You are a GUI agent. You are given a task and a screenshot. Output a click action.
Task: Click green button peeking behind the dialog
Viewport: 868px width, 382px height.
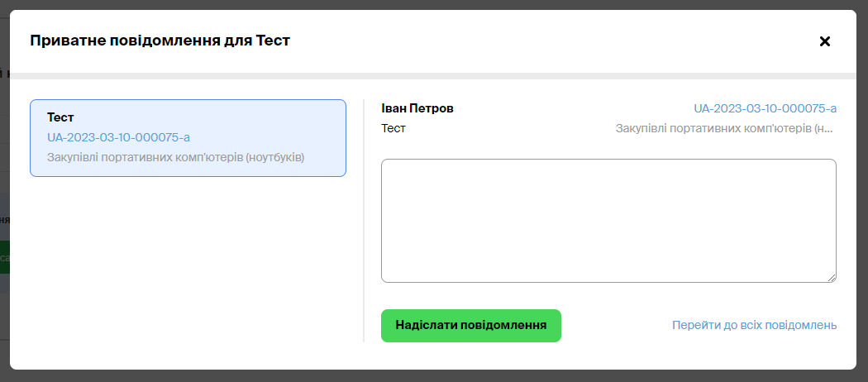pos(4,257)
